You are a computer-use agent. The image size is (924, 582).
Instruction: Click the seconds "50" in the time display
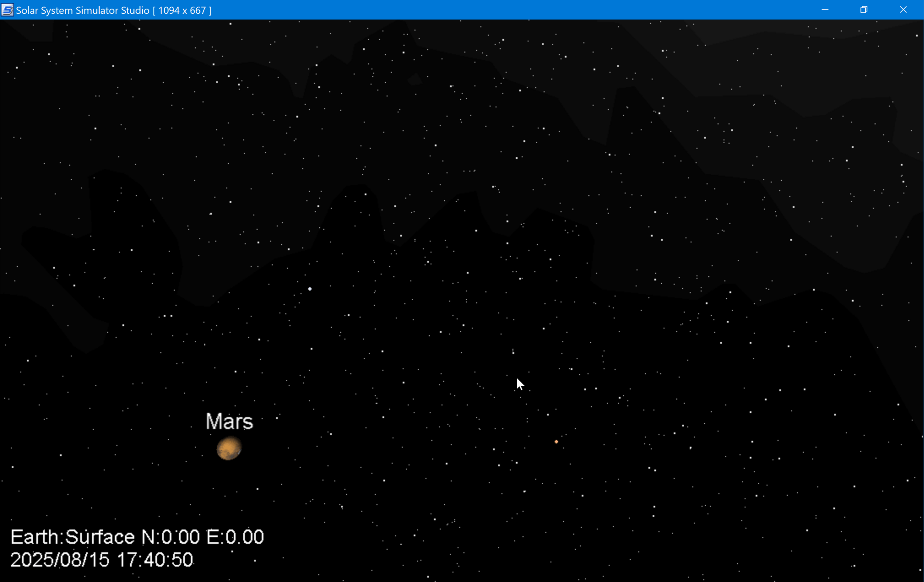click(x=182, y=560)
